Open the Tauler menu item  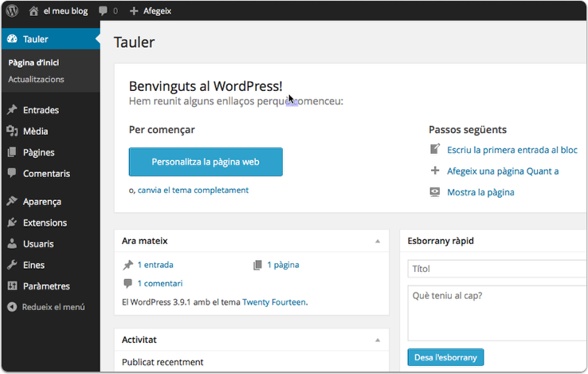pos(51,39)
